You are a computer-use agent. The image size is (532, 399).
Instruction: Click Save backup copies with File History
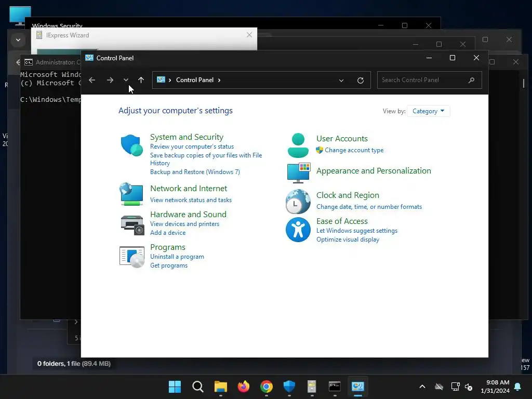click(x=206, y=159)
